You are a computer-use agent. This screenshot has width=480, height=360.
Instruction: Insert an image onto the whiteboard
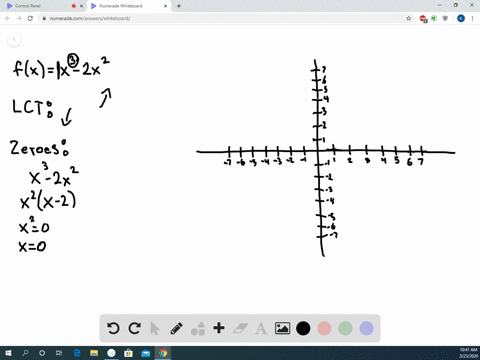pos(282,328)
